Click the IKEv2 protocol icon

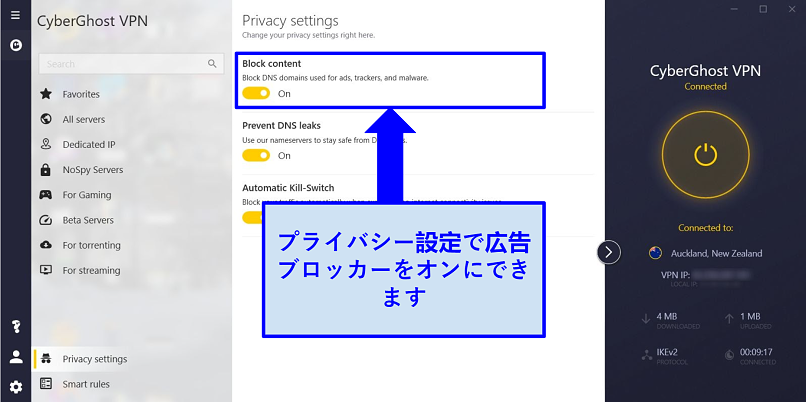pos(646,355)
